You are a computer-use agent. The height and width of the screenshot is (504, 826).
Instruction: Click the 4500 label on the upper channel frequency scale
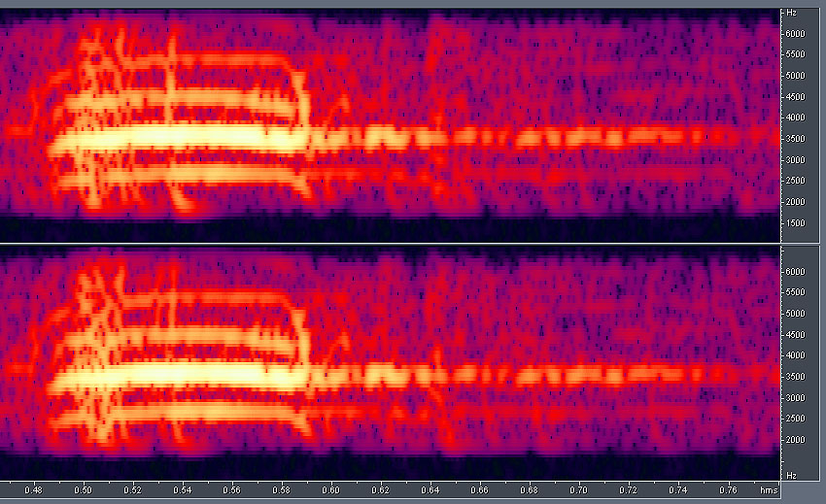tap(796, 97)
